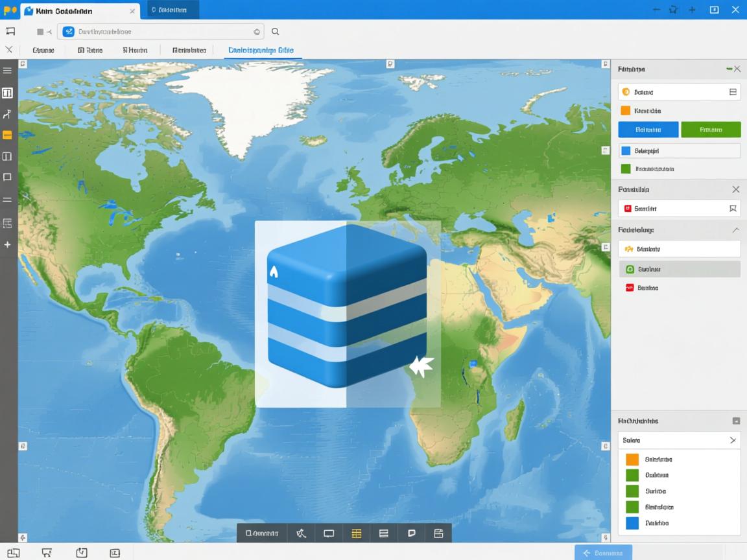
Task: Open the table grid icon on the bottom toolbar
Action: tap(356, 533)
